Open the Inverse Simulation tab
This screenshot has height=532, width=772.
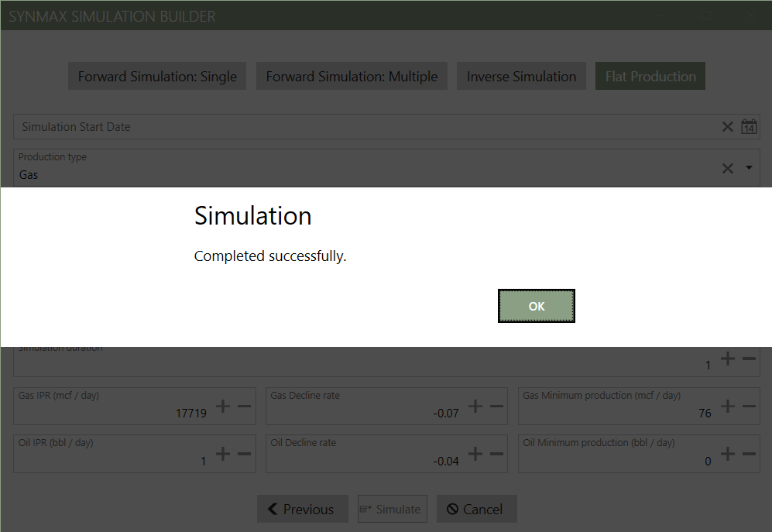[x=521, y=77]
